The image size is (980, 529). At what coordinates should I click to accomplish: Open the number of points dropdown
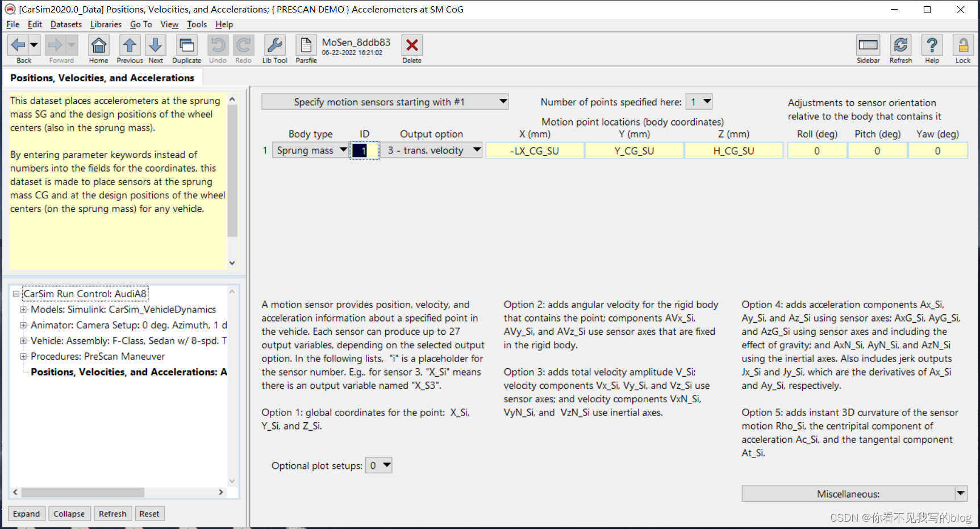point(699,102)
